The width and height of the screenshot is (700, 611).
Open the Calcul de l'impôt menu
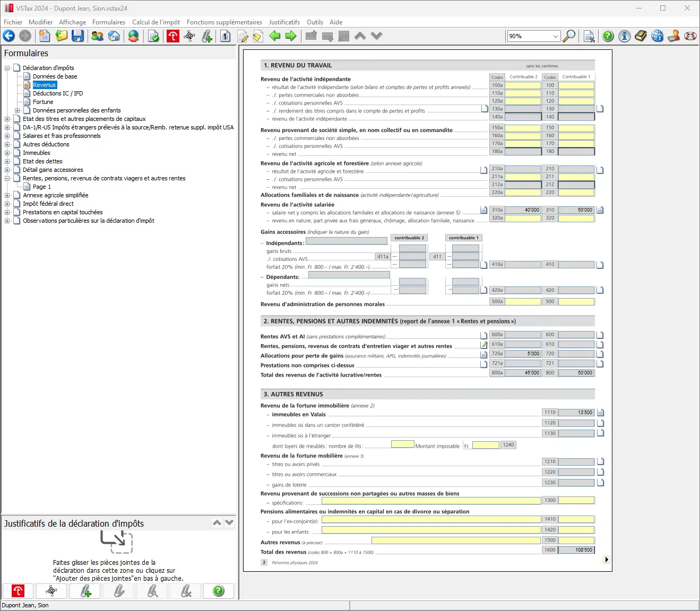pyautogui.click(x=155, y=22)
